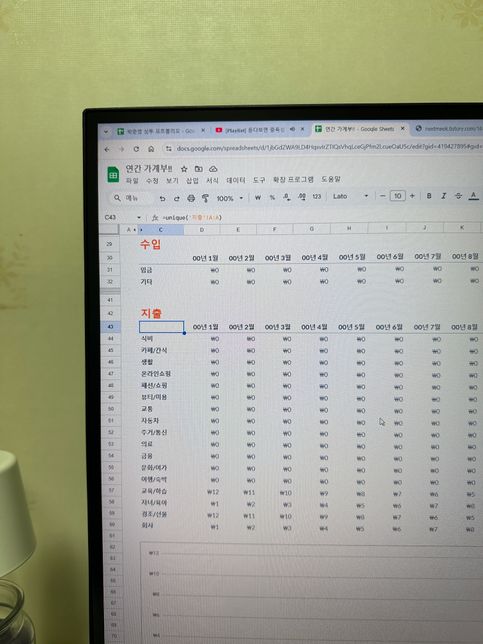Open the 보기 menu

point(172,181)
